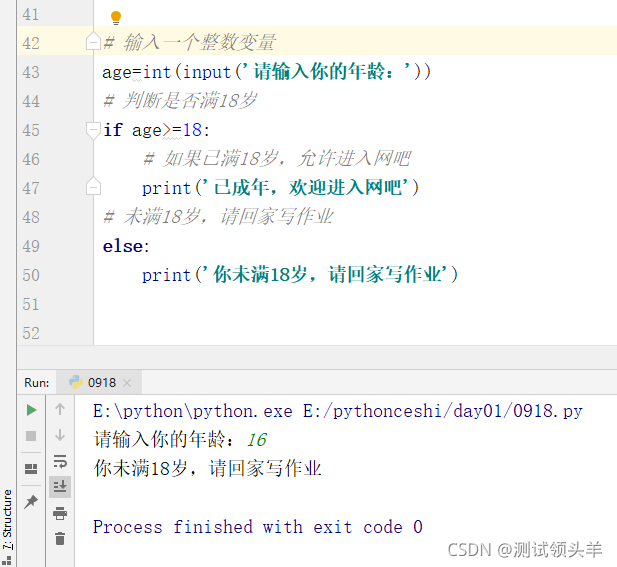Click the print('你未满18岁，请回家写作业') line
The width and height of the screenshot is (617, 567).
click(300, 275)
